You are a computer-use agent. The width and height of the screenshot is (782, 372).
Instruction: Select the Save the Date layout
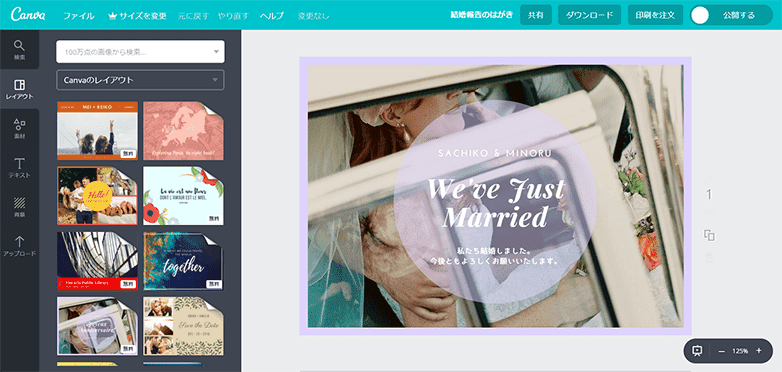point(184,326)
